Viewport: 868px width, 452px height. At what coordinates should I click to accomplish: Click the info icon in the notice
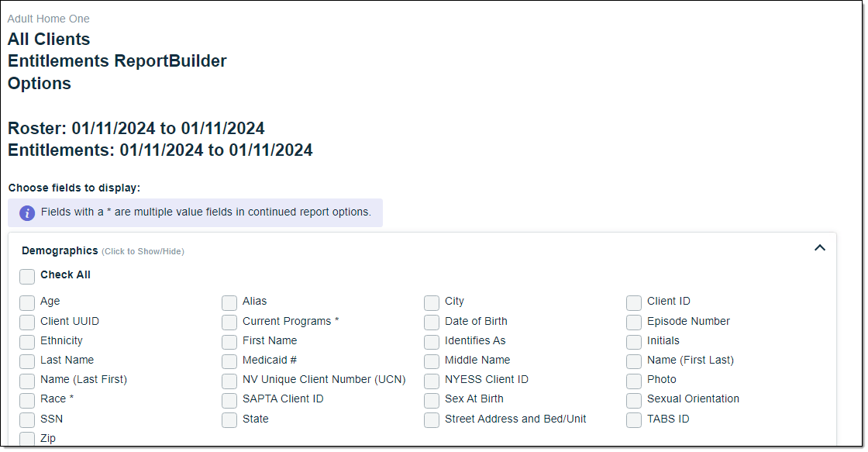tap(27, 212)
